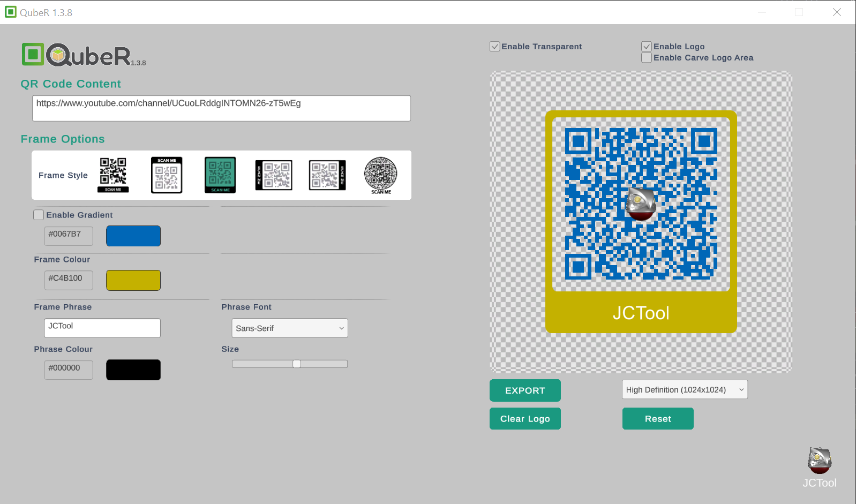The image size is (856, 504).
Task: Expand the export resolution dropdown
Action: tap(685, 390)
